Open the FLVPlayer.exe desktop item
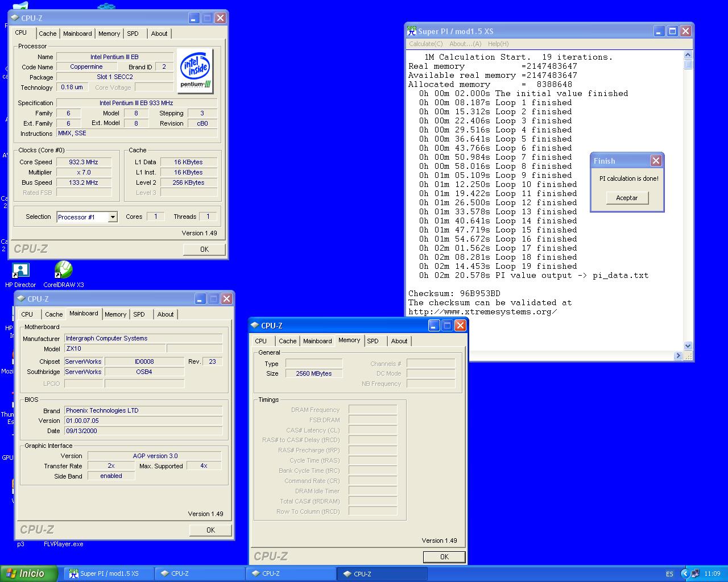Viewport: 728px width, 582px height. [x=63, y=544]
